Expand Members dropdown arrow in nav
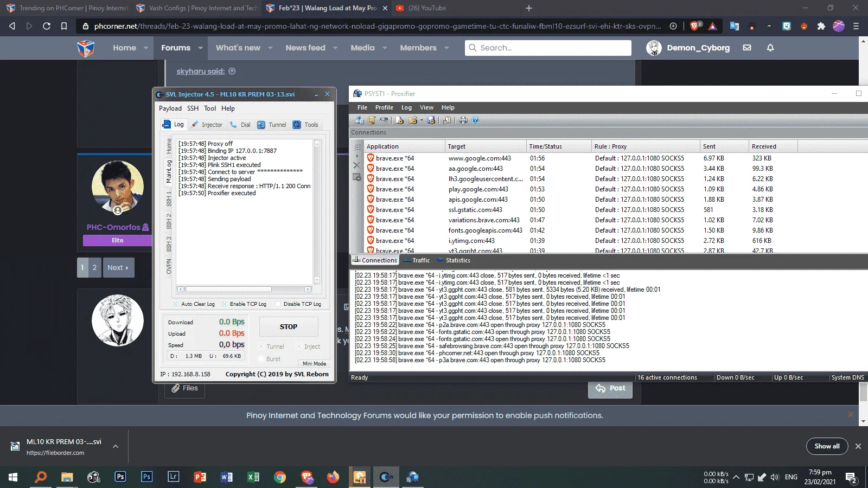 [x=446, y=48]
